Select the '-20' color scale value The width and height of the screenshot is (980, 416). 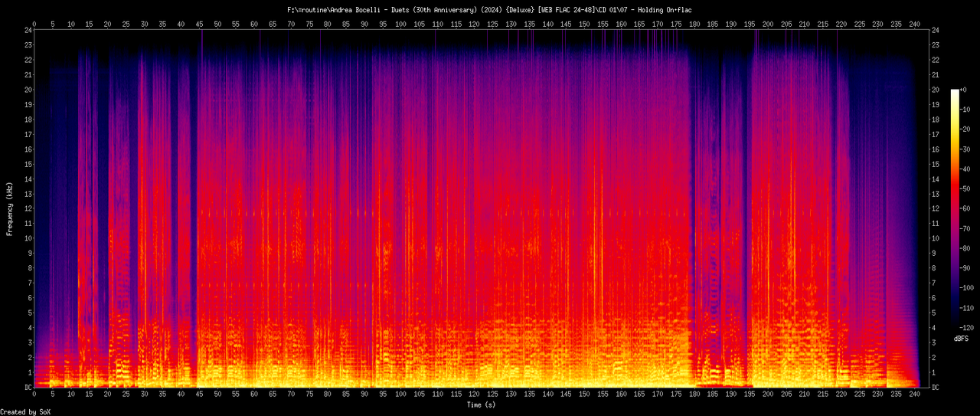(x=967, y=129)
